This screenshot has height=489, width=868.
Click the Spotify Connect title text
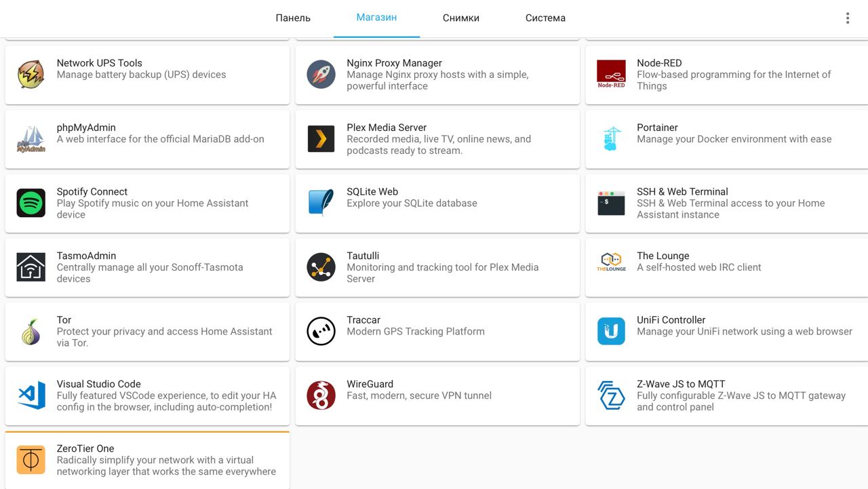(x=92, y=192)
